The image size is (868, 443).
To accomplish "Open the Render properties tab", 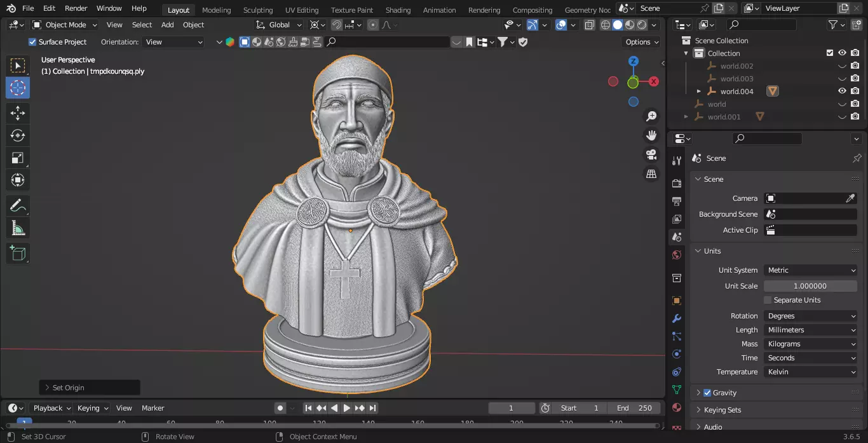I will click(x=677, y=183).
